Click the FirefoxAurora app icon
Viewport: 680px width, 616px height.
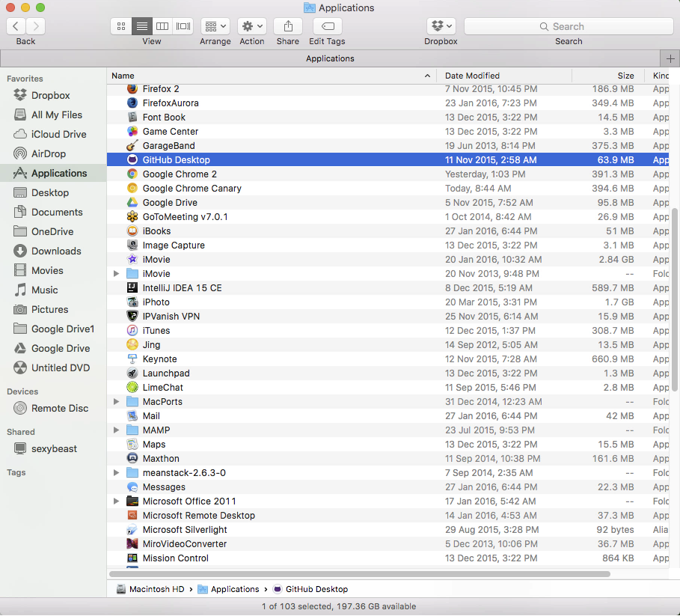point(132,103)
